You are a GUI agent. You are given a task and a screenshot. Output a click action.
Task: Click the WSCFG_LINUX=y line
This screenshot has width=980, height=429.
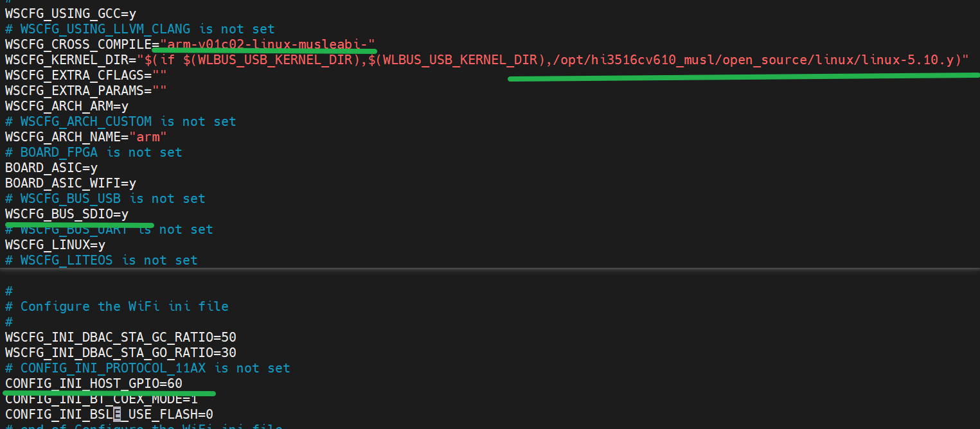pyautogui.click(x=55, y=245)
